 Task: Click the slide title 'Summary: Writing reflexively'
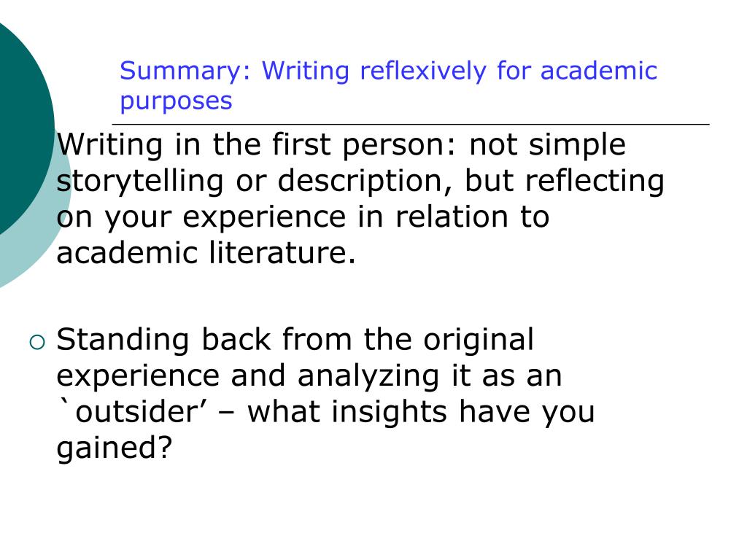tap(388, 86)
